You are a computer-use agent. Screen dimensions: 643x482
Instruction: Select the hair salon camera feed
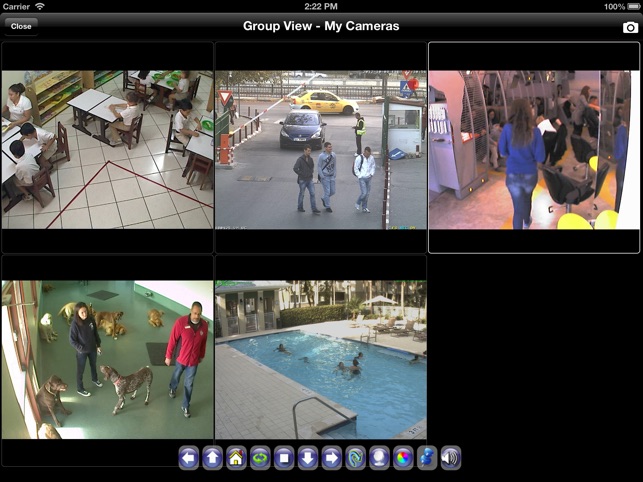(x=534, y=149)
